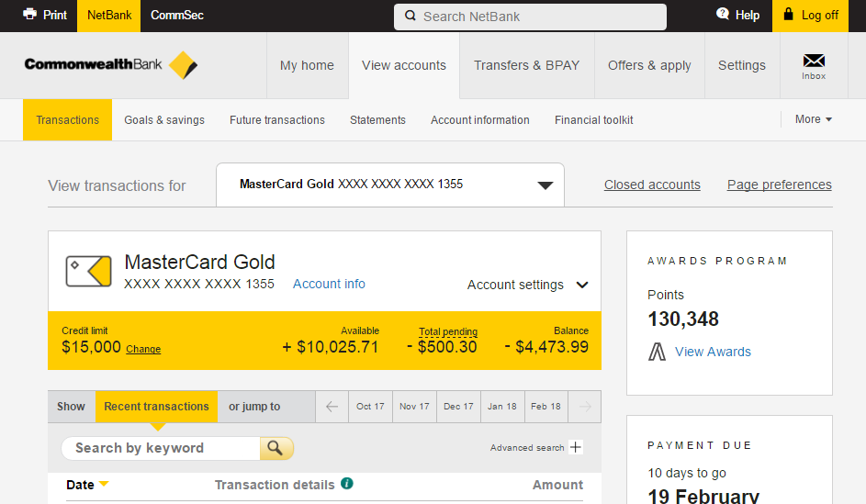The width and height of the screenshot is (866, 504).
Task: Click the Help question mark icon
Action: click(723, 15)
